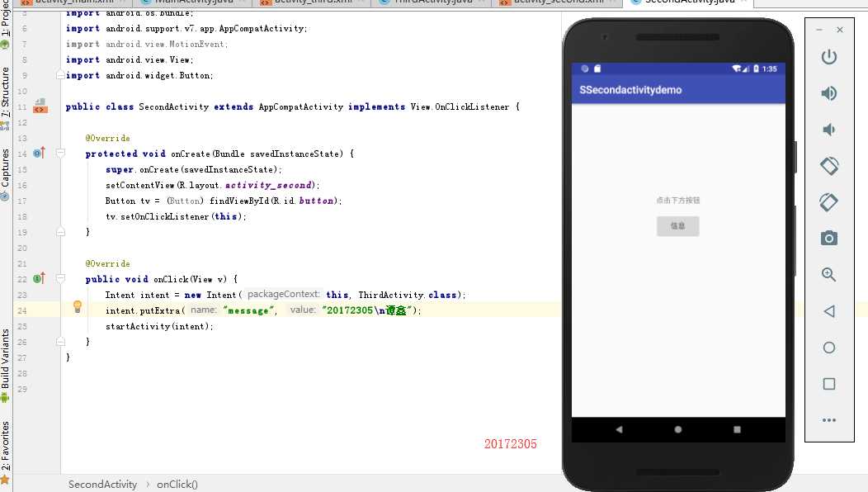Click startActivity(intent) on line 25
The width and height of the screenshot is (868, 492).
pos(159,326)
